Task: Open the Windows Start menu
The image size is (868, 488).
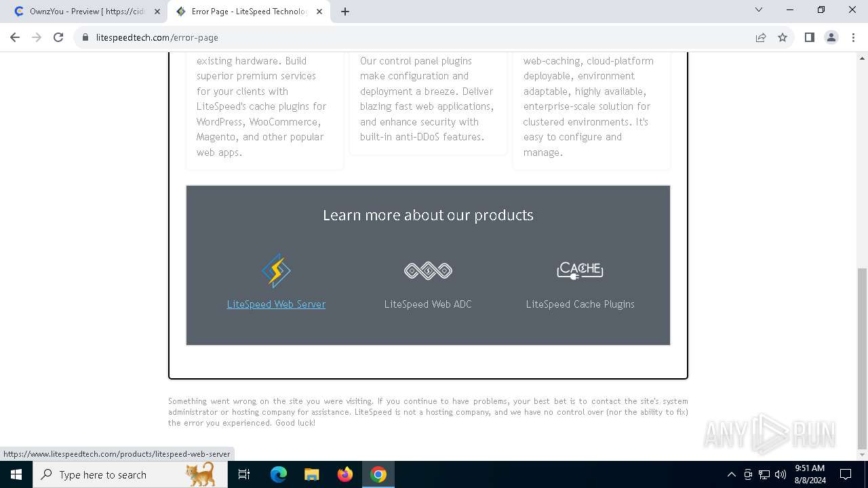Action: 16,474
